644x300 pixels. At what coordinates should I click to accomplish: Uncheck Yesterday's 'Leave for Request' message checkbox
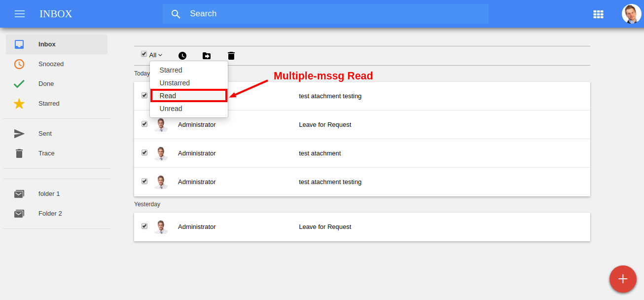[144, 226]
